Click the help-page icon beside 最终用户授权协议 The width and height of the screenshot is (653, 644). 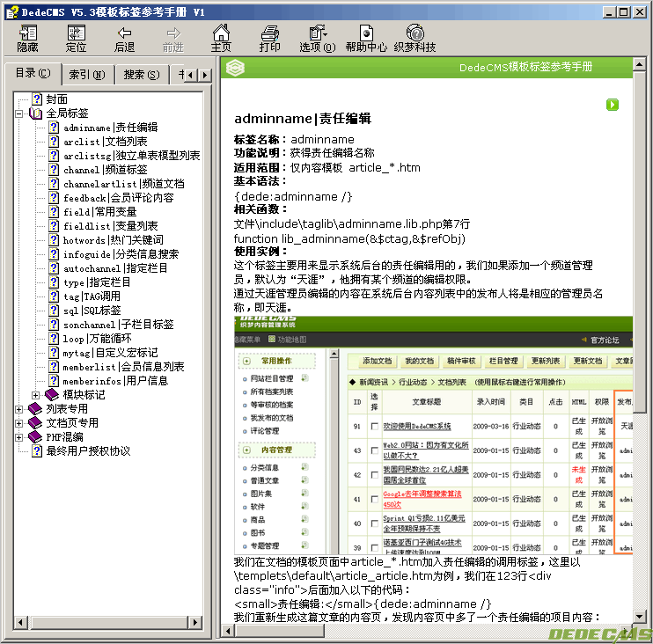(37, 450)
